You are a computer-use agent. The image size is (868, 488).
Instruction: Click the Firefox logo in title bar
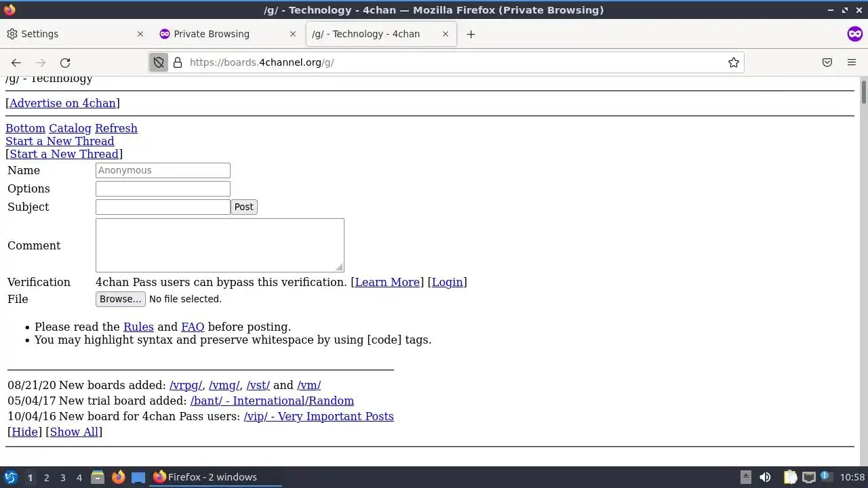[x=9, y=9]
